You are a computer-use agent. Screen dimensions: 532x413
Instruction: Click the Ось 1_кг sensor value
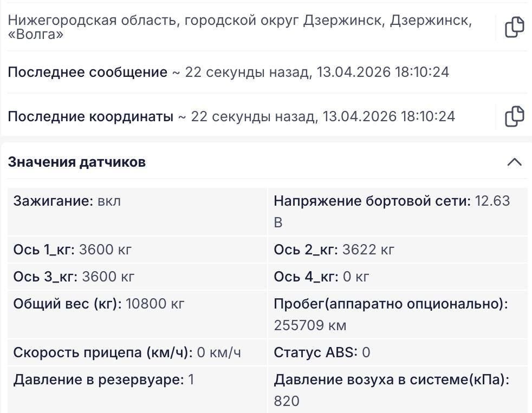coord(105,250)
